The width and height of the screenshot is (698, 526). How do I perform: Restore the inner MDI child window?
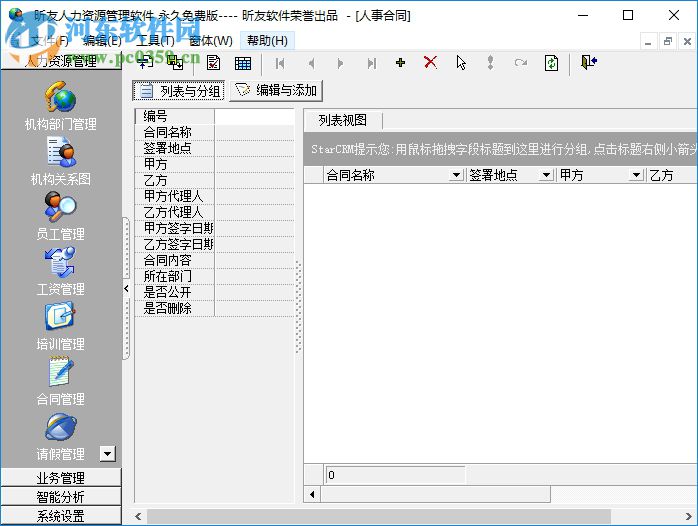tap(668, 41)
